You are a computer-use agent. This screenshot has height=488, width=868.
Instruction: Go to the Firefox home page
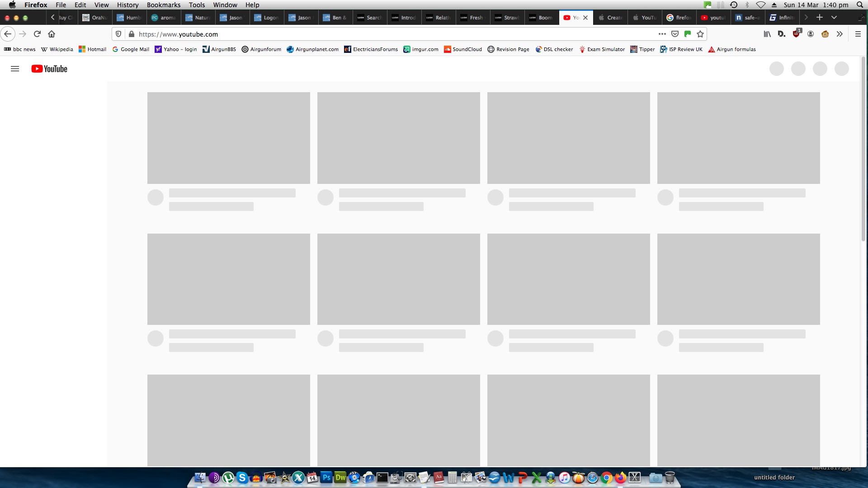(52, 34)
